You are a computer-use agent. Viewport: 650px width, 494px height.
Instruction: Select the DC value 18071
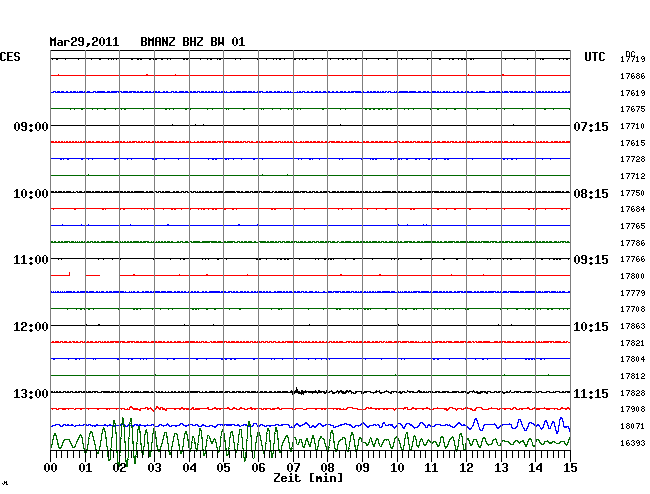(633, 426)
